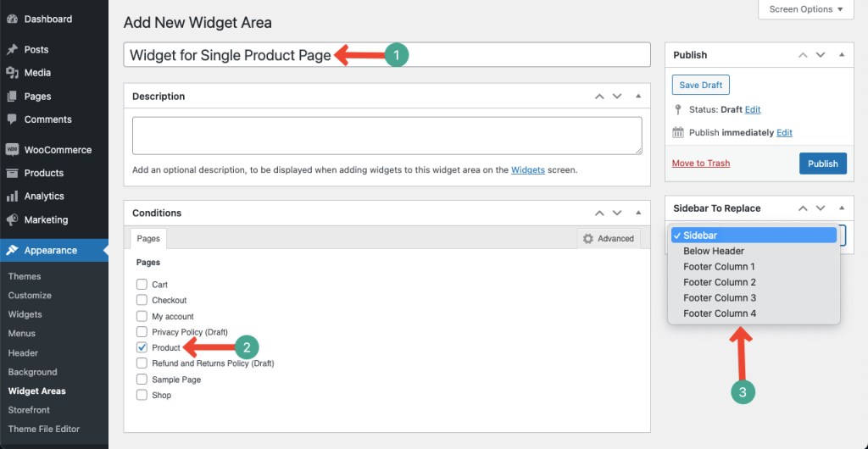Move Conditions panel down
868x449 pixels.
click(x=617, y=213)
